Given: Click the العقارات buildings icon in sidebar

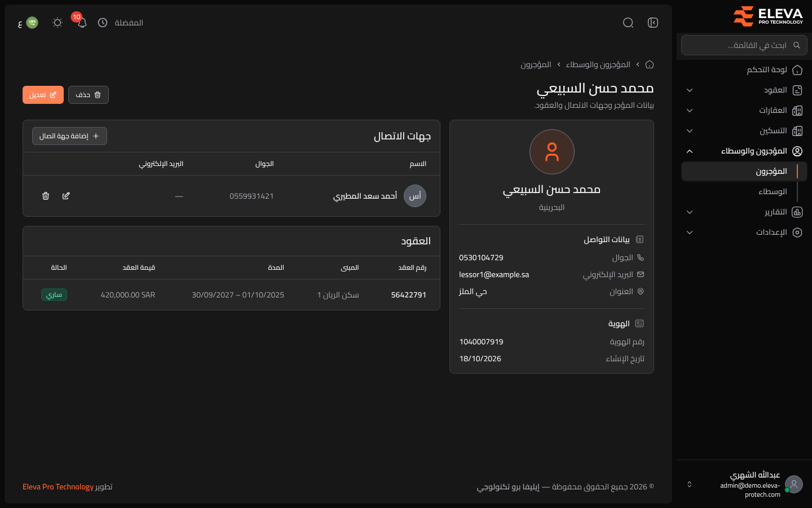Looking at the screenshot, I should (x=797, y=111).
